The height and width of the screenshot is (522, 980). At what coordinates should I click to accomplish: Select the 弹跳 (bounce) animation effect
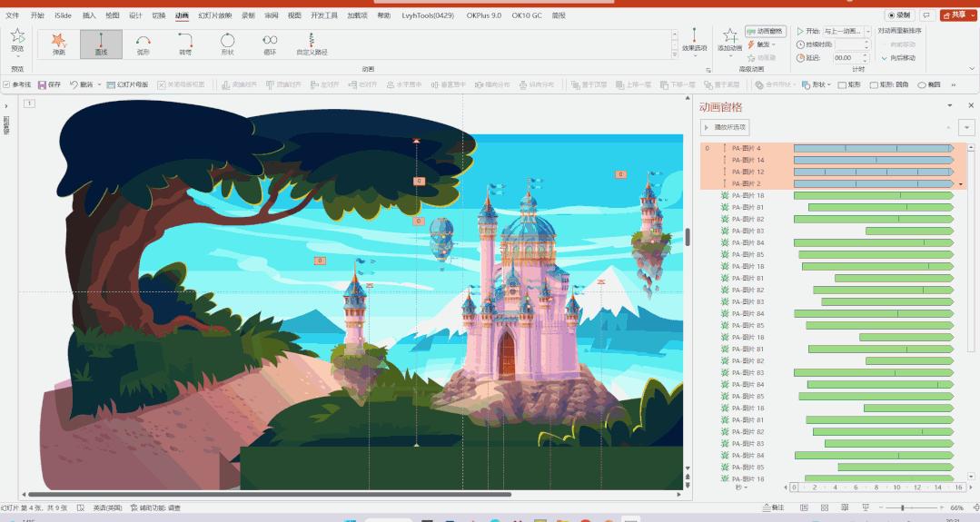[x=59, y=44]
